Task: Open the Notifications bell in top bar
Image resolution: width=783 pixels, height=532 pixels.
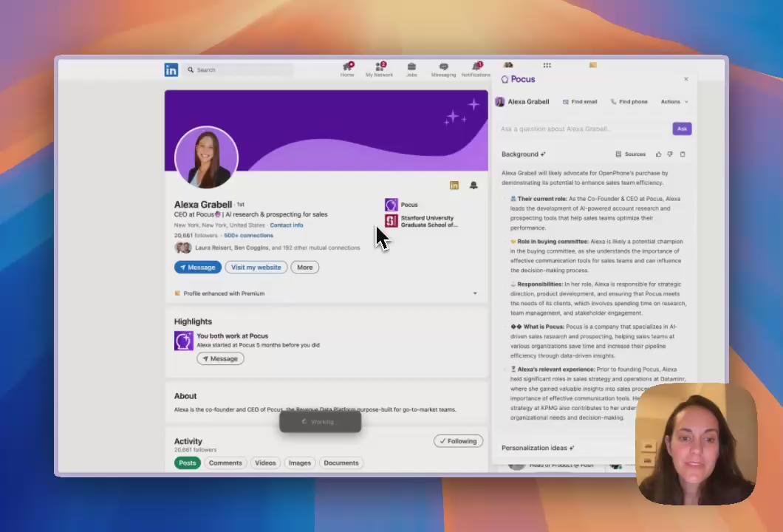Action: pos(476,69)
